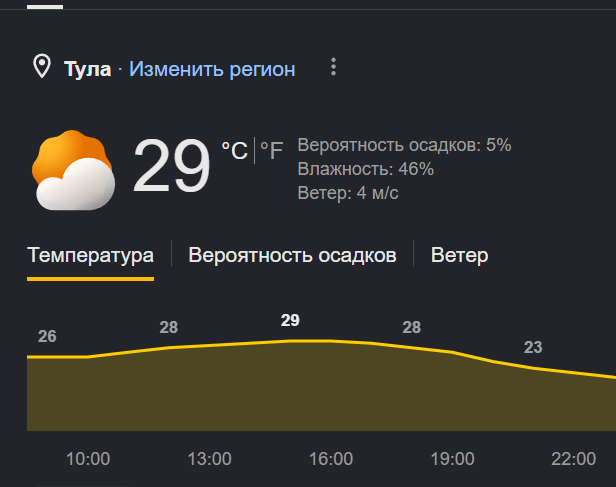The width and height of the screenshot is (616, 487).
Task: Click the Влажность: 46% text
Action: click(366, 169)
